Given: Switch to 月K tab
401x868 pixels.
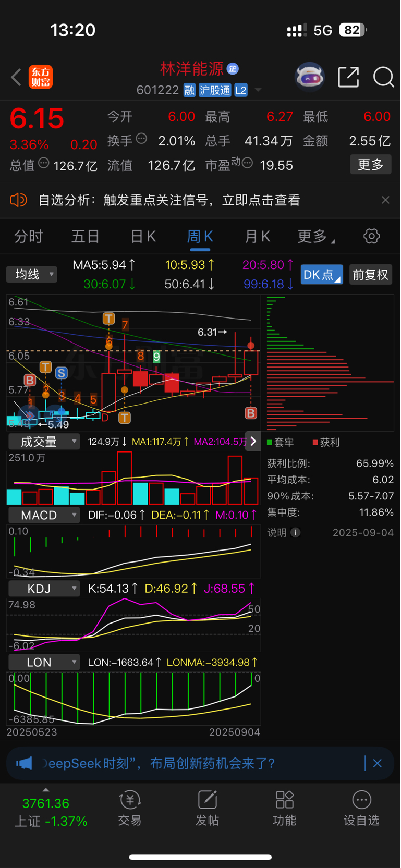Looking at the screenshot, I should (258, 237).
